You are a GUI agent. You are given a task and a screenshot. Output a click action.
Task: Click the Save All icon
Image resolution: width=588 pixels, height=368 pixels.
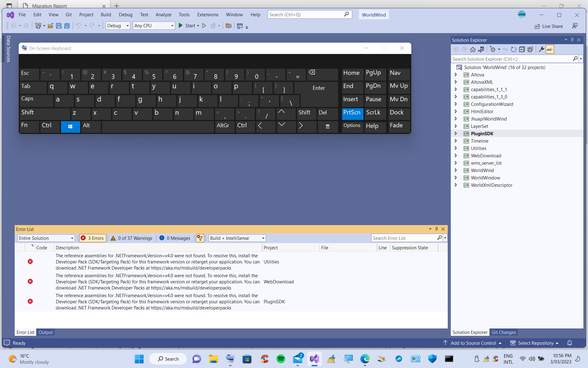[67, 26]
